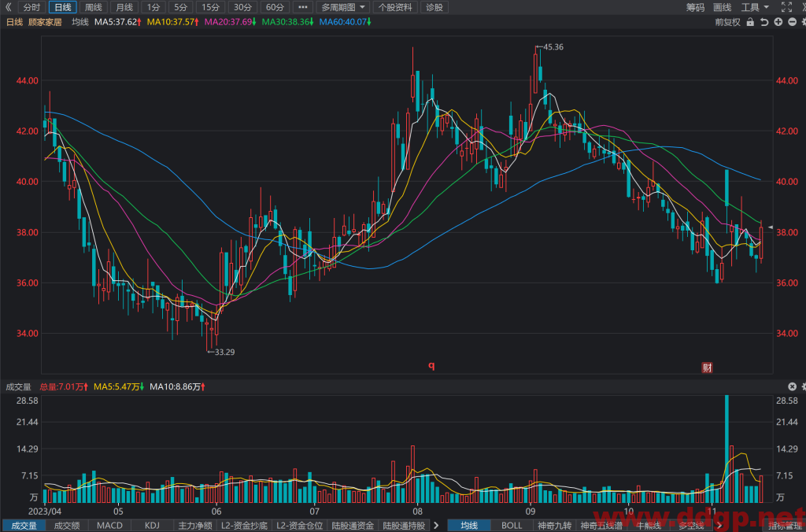Toggle the chart lock padlock icon
This screenshot has height=532, width=806.
(750, 22)
